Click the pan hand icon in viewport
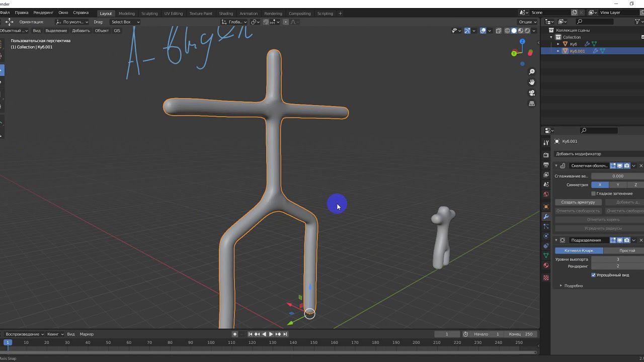The width and height of the screenshot is (644, 362). point(532,82)
